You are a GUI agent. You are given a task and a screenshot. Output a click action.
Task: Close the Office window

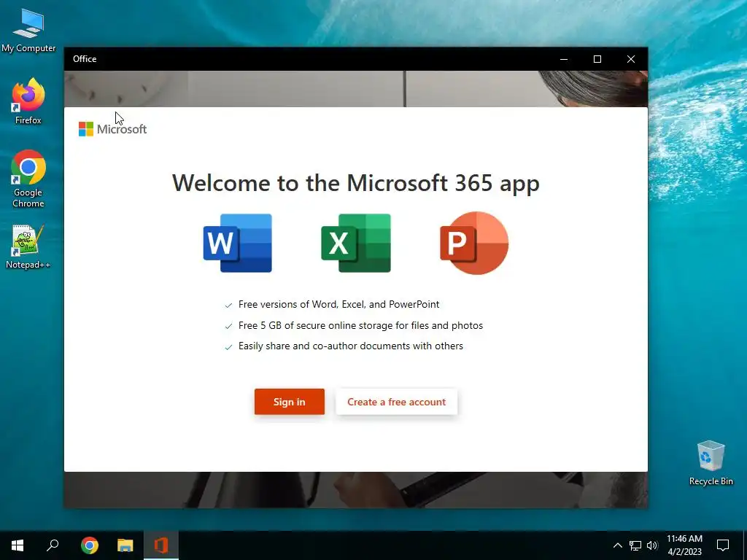pyautogui.click(x=631, y=59)
